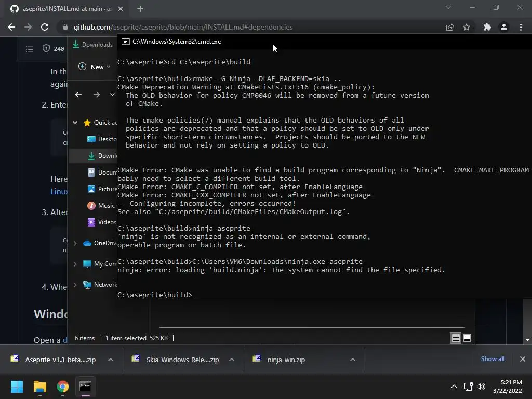This screenshot has width=532, height=399.
Task: Click File Explorer back arrow
Action: click(x=78, y=95)
